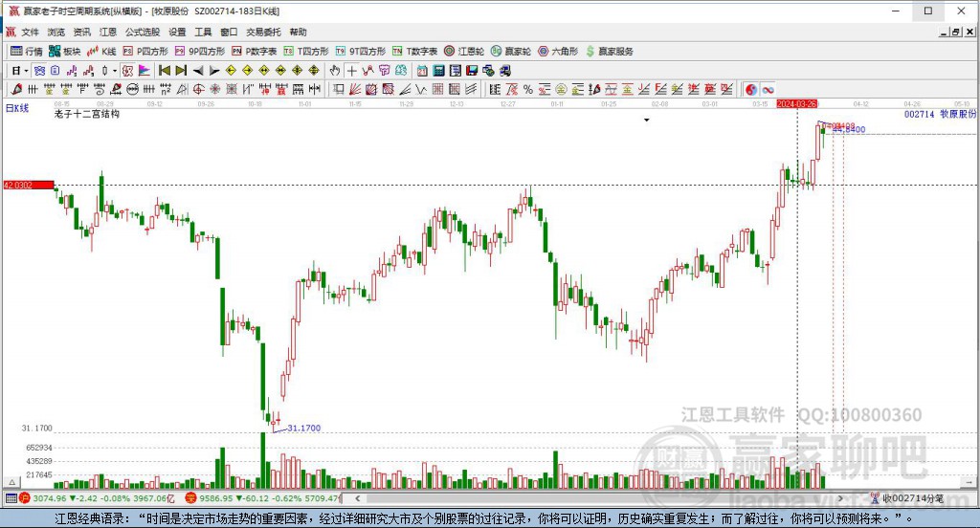Viewport: 980px width, 528px height.
Task: Select the zigzag wave line tool
Action: [421, 89]
